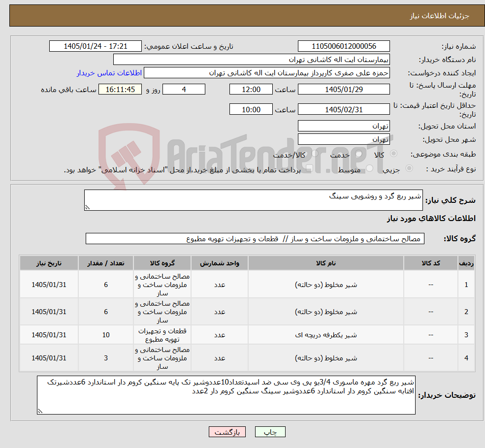
Task: Select the خدمت radio button
Action: click(x=359, y=154)
